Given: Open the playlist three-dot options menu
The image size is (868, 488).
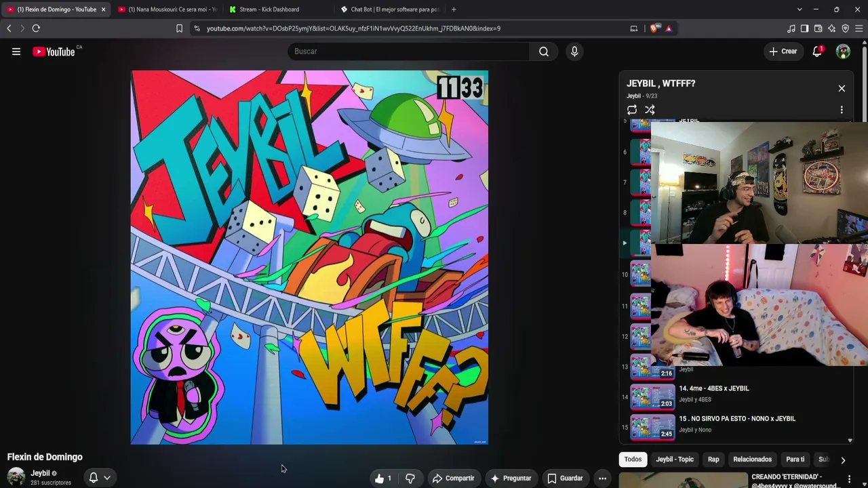Looking at the screenshot, I should click(842, 110).
